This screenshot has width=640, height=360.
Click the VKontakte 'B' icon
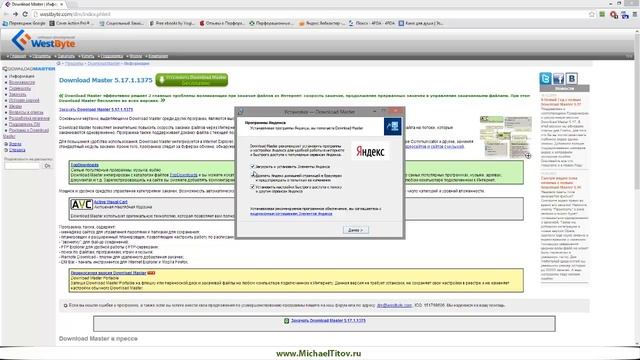click(x=571, y=78)
